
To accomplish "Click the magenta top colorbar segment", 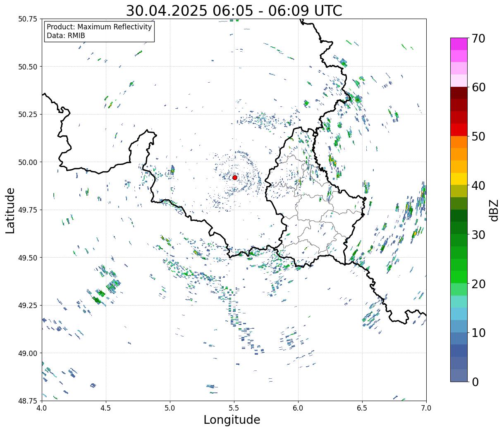I will click(459, 44).
